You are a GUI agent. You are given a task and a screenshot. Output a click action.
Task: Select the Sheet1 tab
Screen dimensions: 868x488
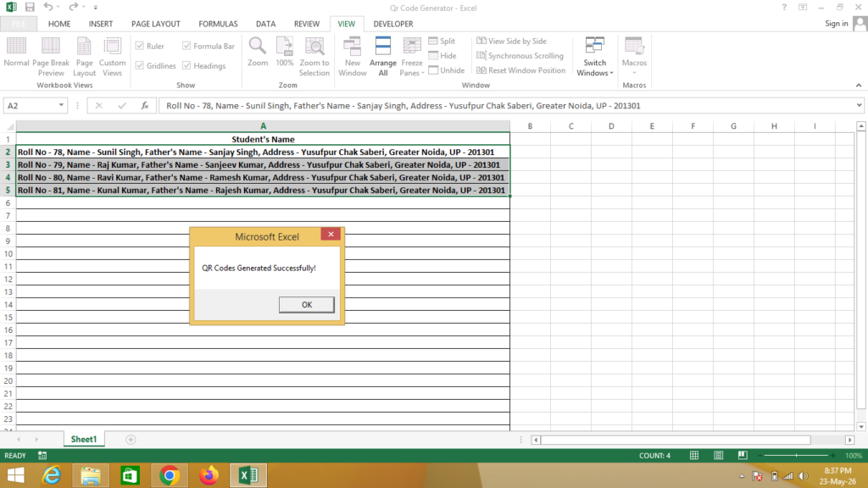click(x=84, y=440)
